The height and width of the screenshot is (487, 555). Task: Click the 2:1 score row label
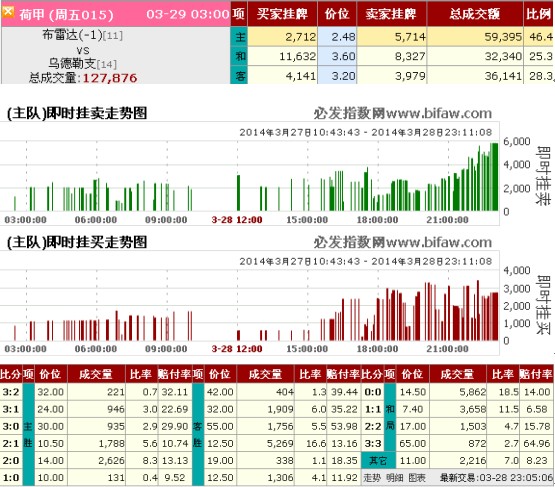[x=11, y=443]
